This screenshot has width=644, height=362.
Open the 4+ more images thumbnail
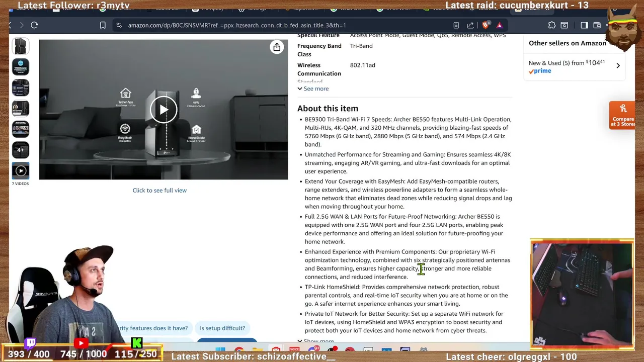tap(21, 150)
